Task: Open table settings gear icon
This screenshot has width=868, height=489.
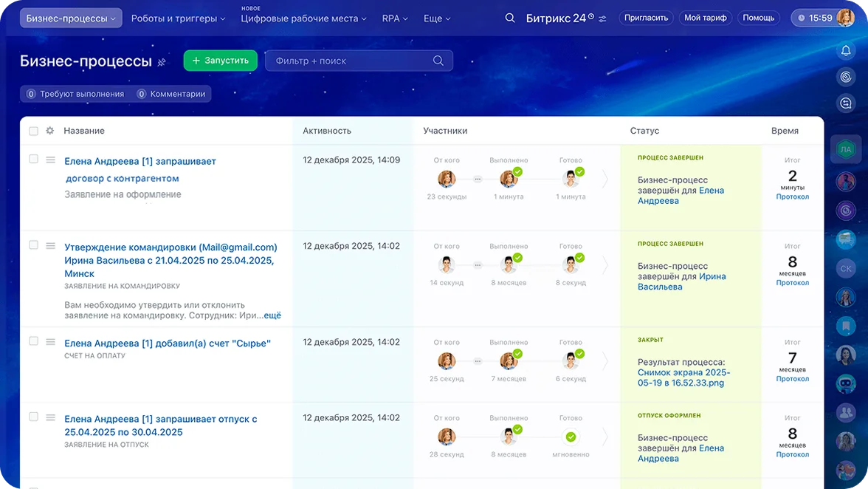Action: (50, 131)
